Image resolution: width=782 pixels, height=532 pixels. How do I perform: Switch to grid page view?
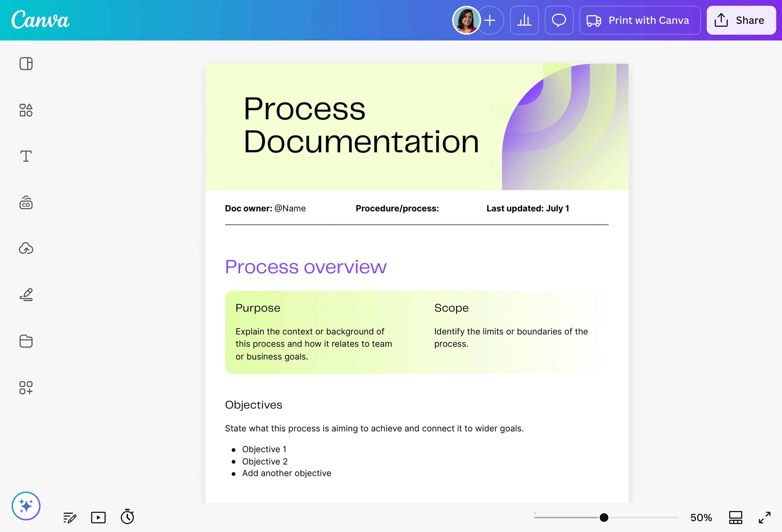736,518
